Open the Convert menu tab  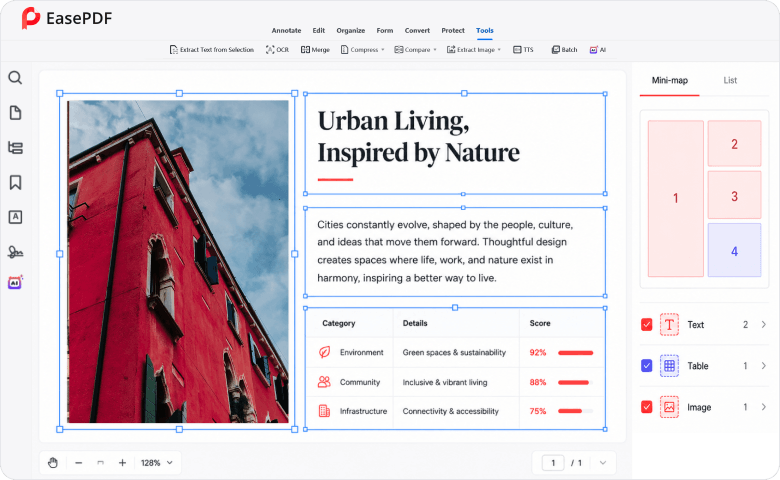[417, 30]
